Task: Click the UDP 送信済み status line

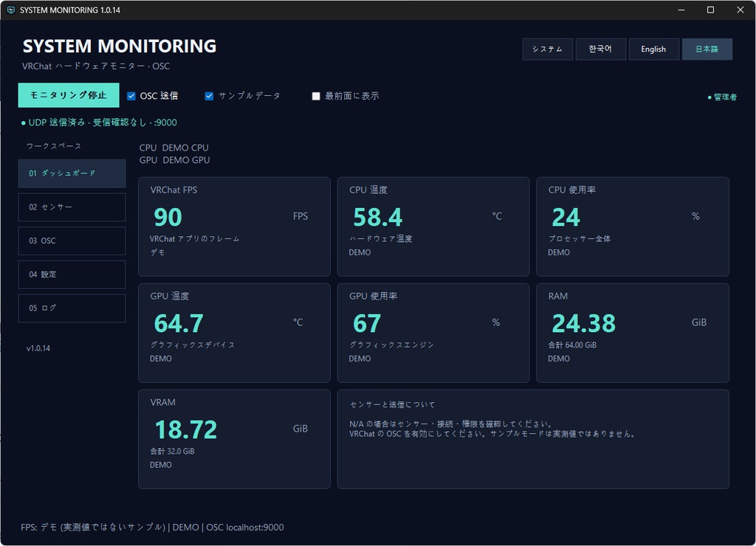Action: 99,122
